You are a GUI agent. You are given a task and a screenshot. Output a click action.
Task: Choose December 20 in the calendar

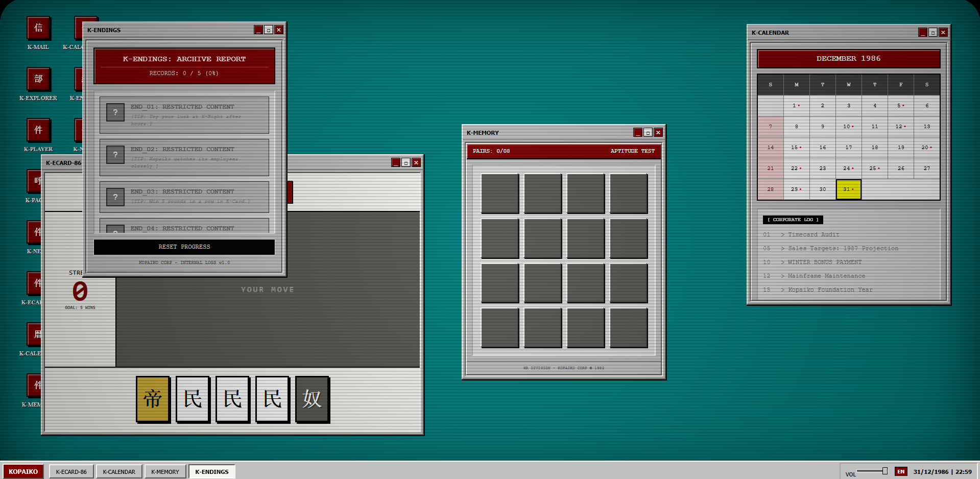pyautogui.click(x=927, y=148)
